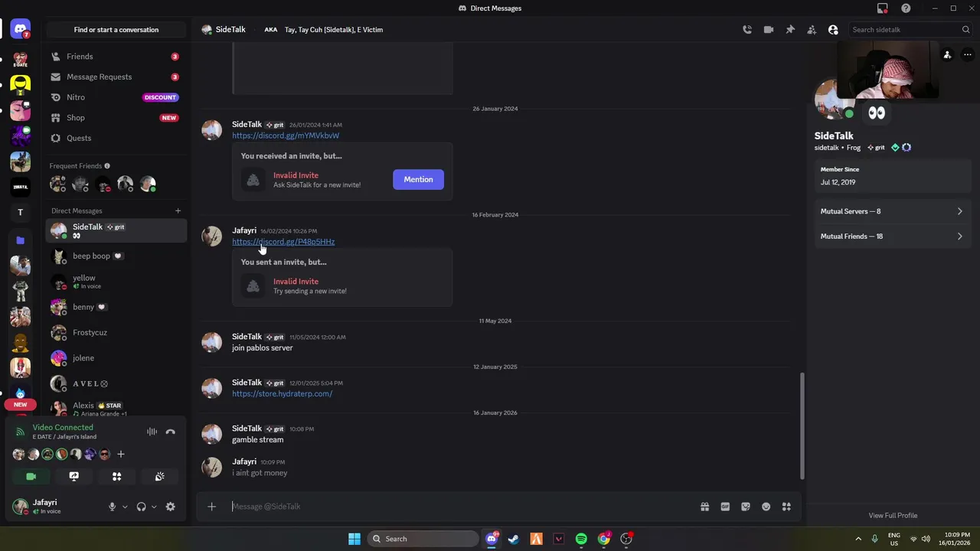The image size is (980, 551).
Task: Toggle camera in voice panel
Action: pos(31,476)
